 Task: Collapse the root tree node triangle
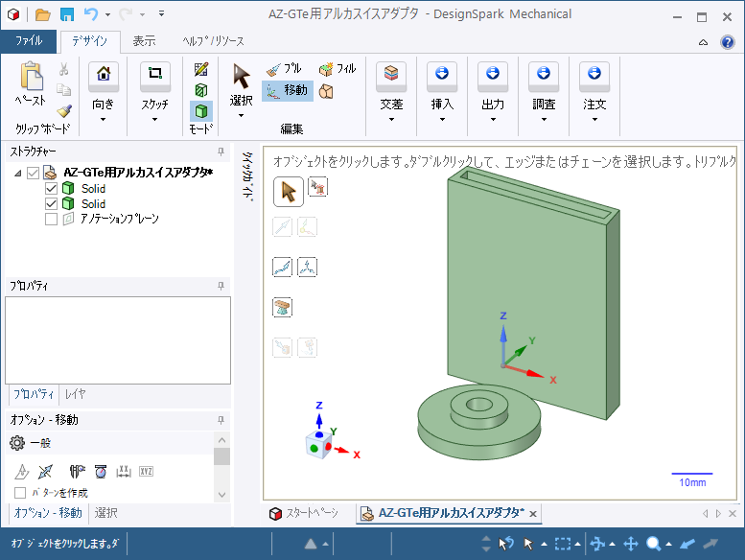click(x=18, y=174)
